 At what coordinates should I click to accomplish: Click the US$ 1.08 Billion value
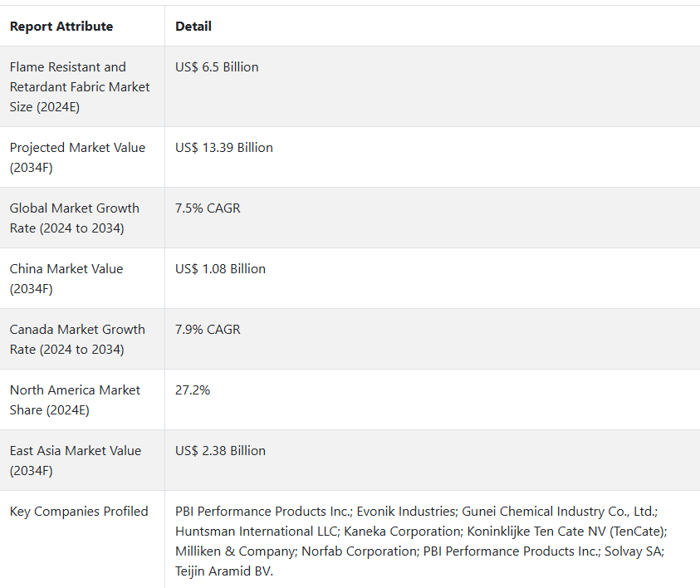click(x=220, y=269)
